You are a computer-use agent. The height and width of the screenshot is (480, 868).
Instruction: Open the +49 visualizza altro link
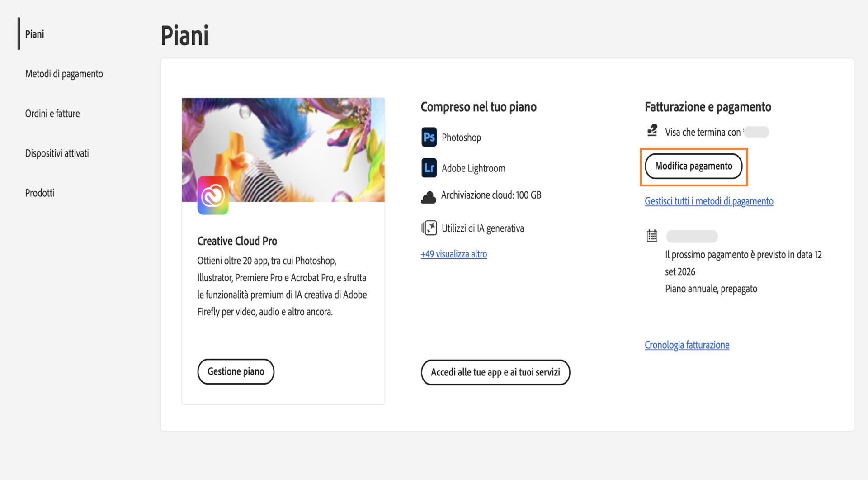[x=453, y=254]
